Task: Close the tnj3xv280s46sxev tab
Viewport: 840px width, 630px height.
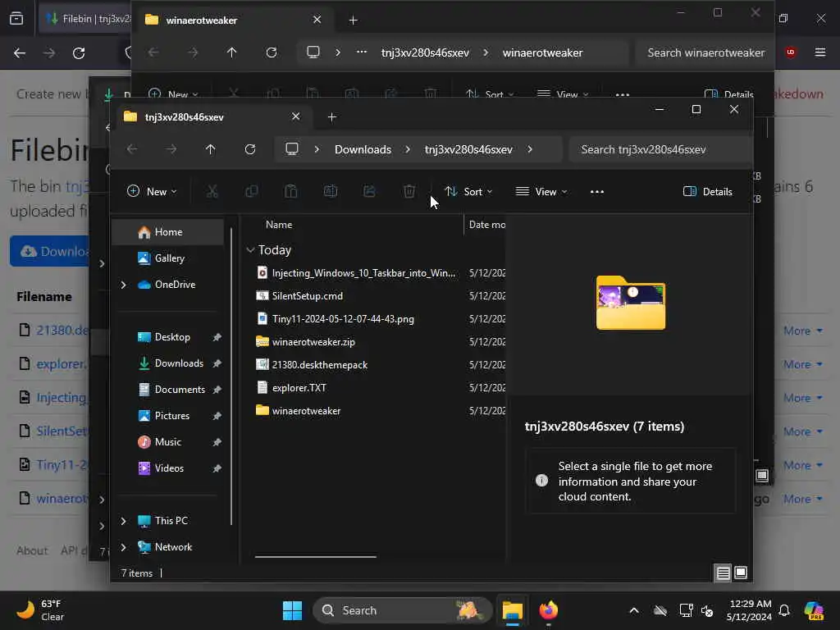Action: (295, 116)
